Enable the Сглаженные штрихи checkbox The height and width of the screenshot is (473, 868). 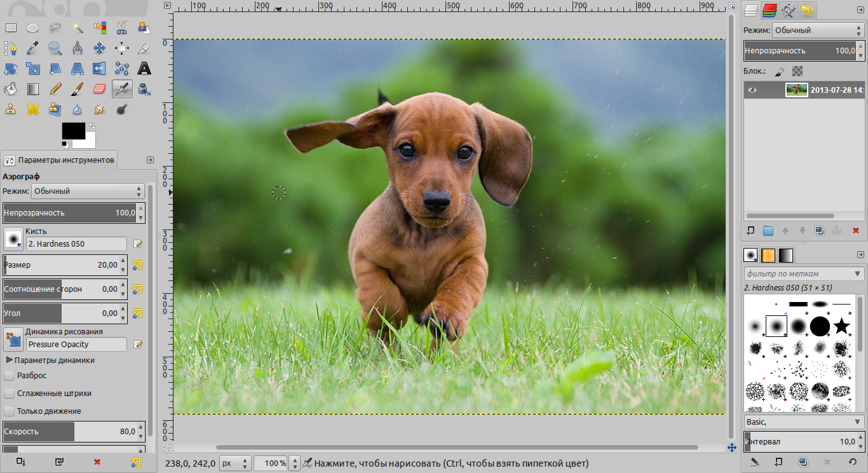point(9,394)
